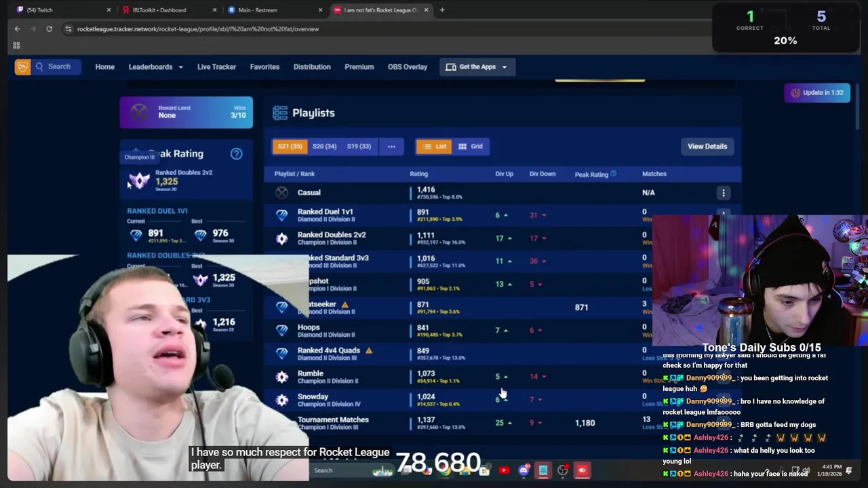868x488 pixels.
Task: Click the Div Down column header
Action: [542, 174]
